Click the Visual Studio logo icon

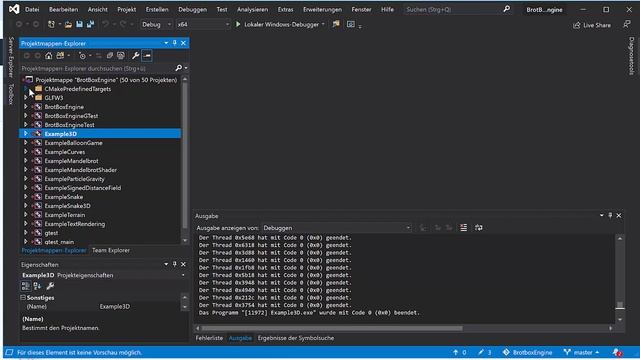click(x=14, y=9)
